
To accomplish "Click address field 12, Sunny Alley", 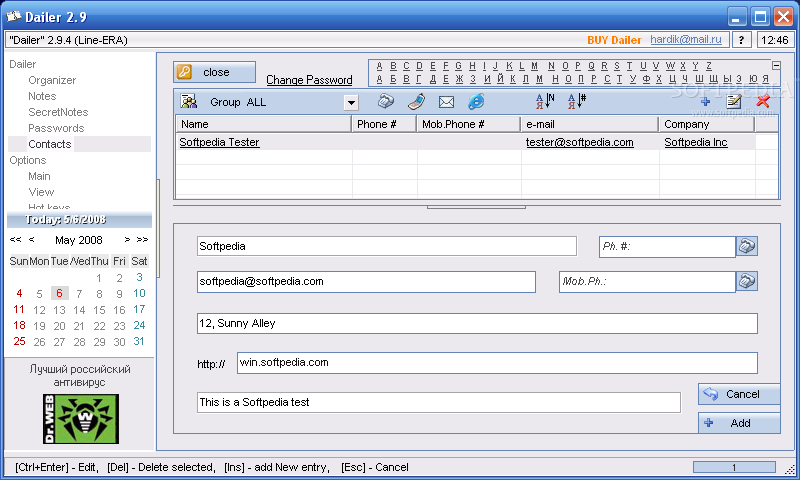I will coord(477,323).
